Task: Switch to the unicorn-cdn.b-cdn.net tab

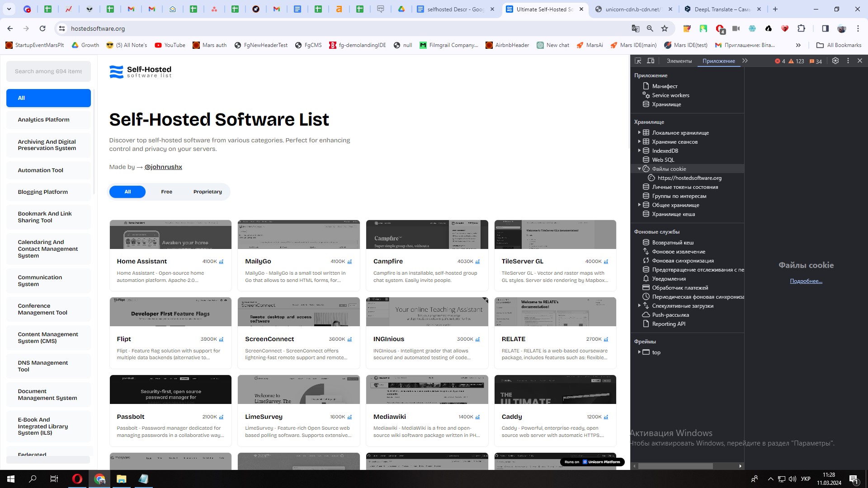Action: click(634, 9)
